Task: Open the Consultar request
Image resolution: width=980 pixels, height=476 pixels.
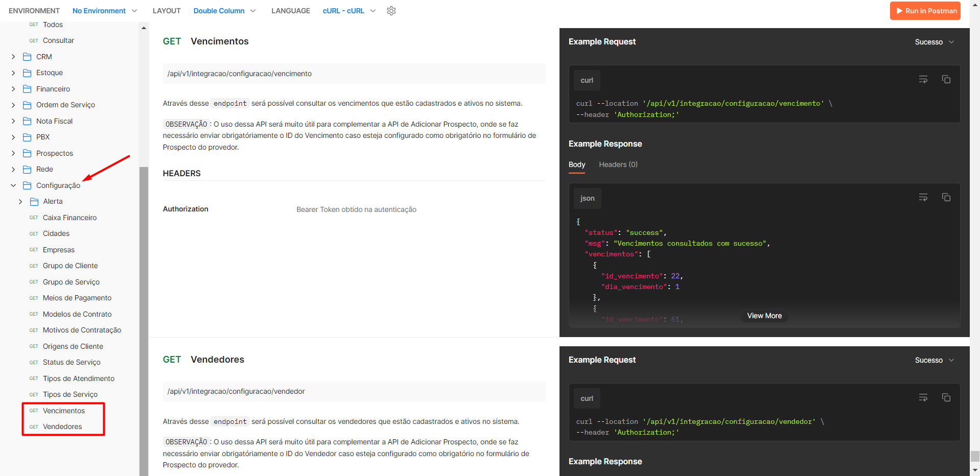Action: click(x=58, y=40)
